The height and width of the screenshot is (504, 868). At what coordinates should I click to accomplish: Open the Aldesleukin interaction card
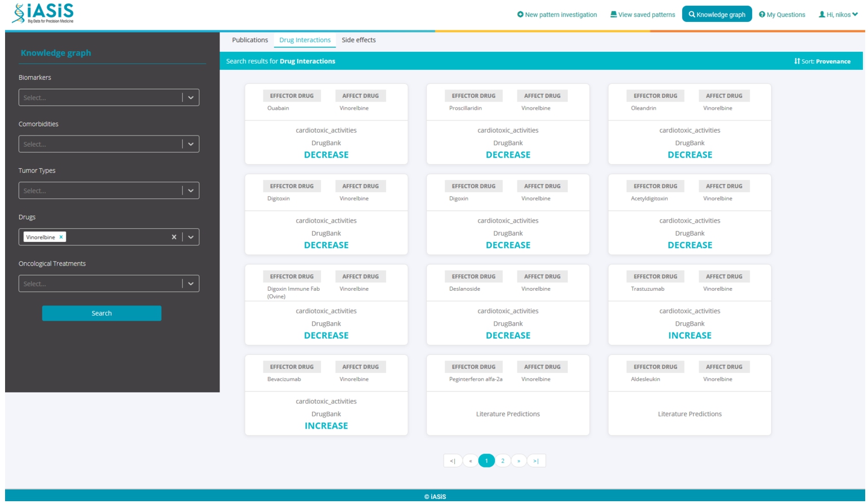[x=690, y=395]
